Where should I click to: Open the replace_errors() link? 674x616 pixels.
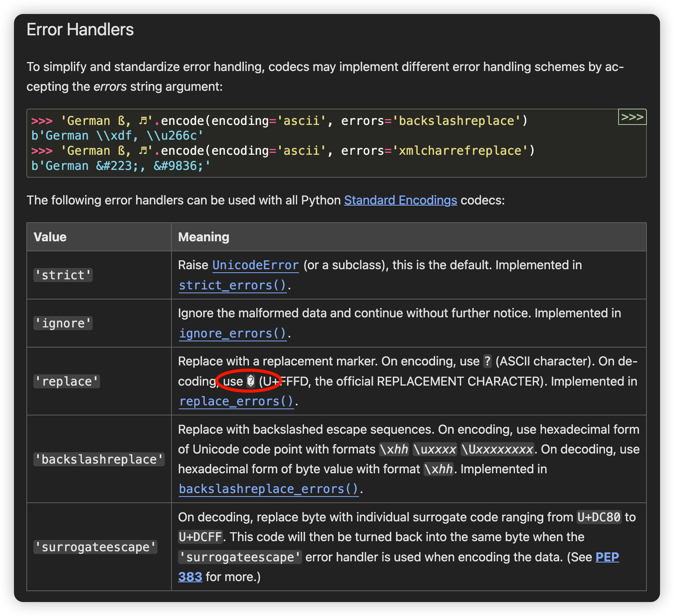236,401
